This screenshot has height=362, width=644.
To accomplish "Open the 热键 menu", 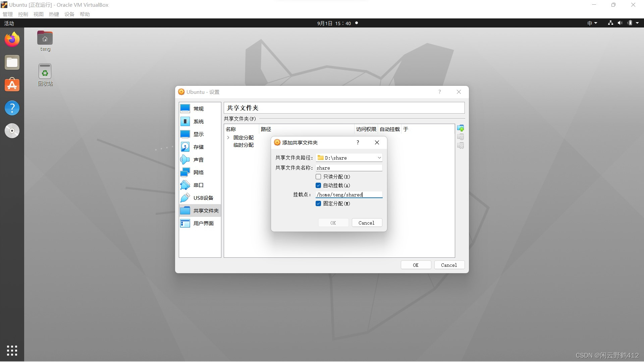I will [54, 14].
